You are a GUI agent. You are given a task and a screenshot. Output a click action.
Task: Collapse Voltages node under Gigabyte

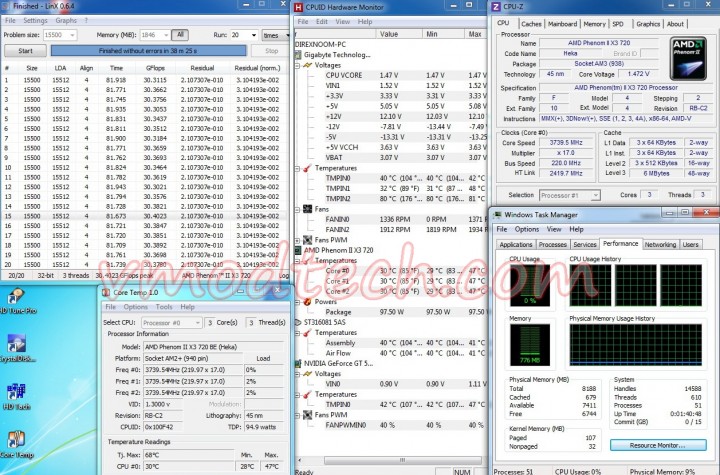[x=297, y=65]
